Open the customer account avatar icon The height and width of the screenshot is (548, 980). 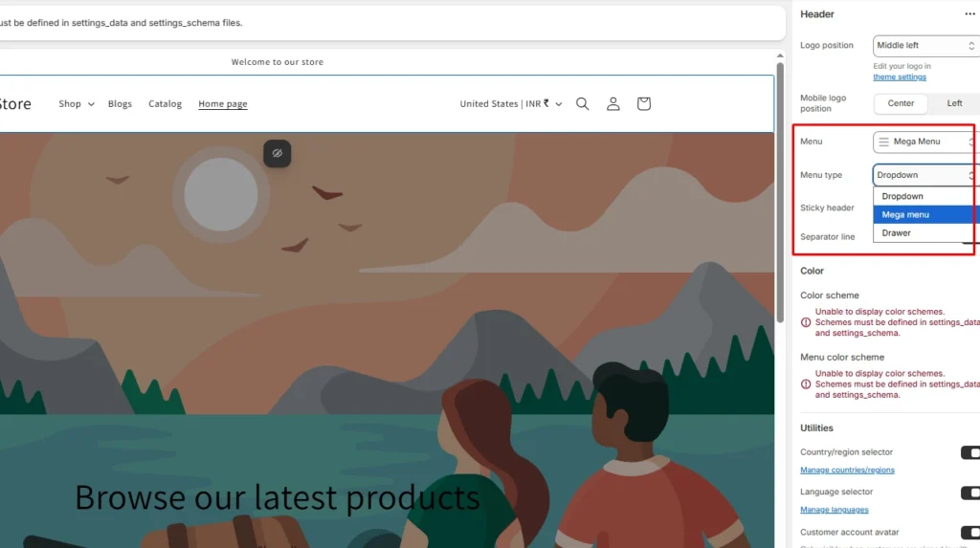tap(613, 104)
